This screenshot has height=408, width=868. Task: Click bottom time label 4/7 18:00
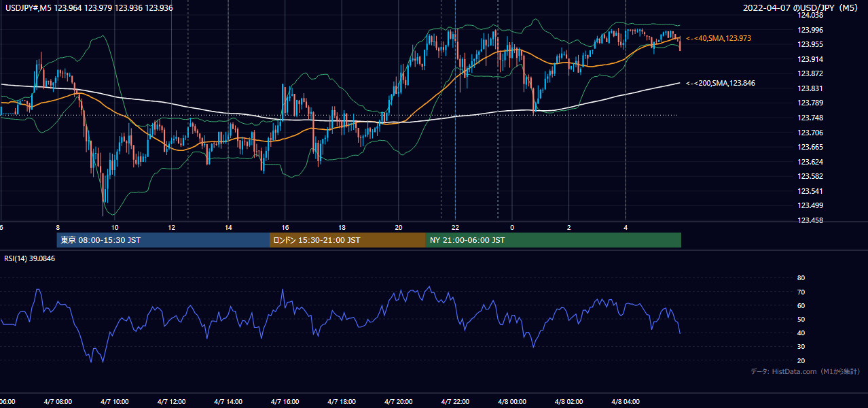pos(342,402)
